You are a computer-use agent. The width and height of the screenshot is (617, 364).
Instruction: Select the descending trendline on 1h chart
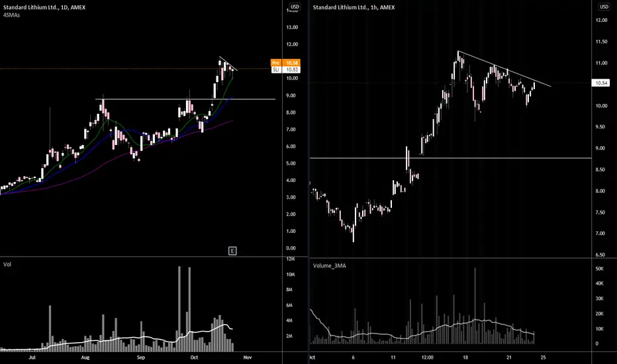pos(504,69)
